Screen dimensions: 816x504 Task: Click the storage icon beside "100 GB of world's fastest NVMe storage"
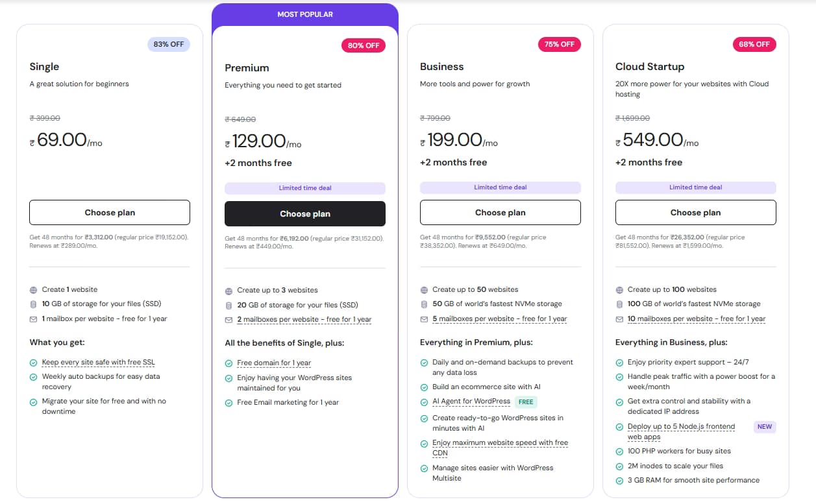[x=620, y=304]
